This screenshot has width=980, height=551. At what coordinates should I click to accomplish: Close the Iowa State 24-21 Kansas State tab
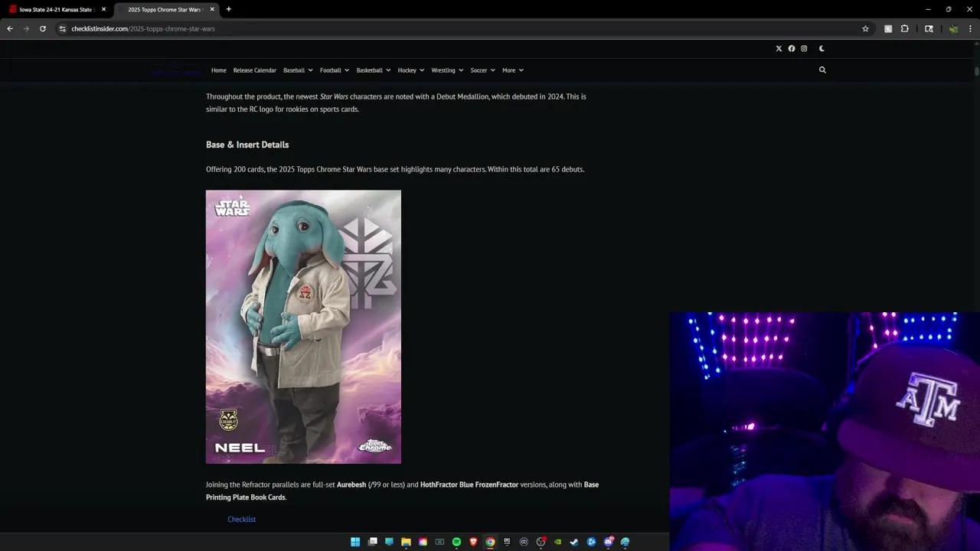[x=103, y=9]
